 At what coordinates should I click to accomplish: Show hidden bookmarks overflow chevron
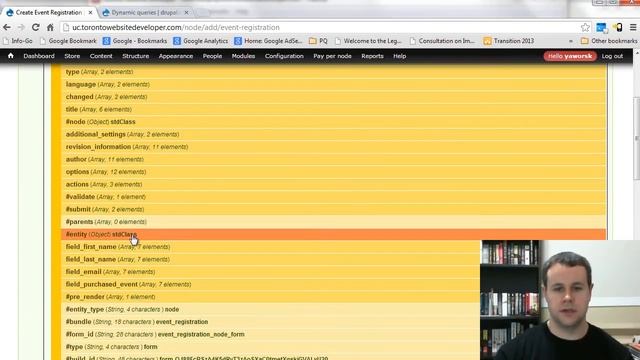571,41
